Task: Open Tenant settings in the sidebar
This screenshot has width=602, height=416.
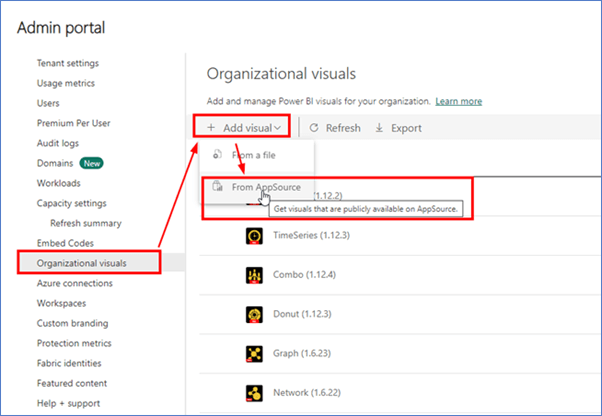Action: coord(68,63)
